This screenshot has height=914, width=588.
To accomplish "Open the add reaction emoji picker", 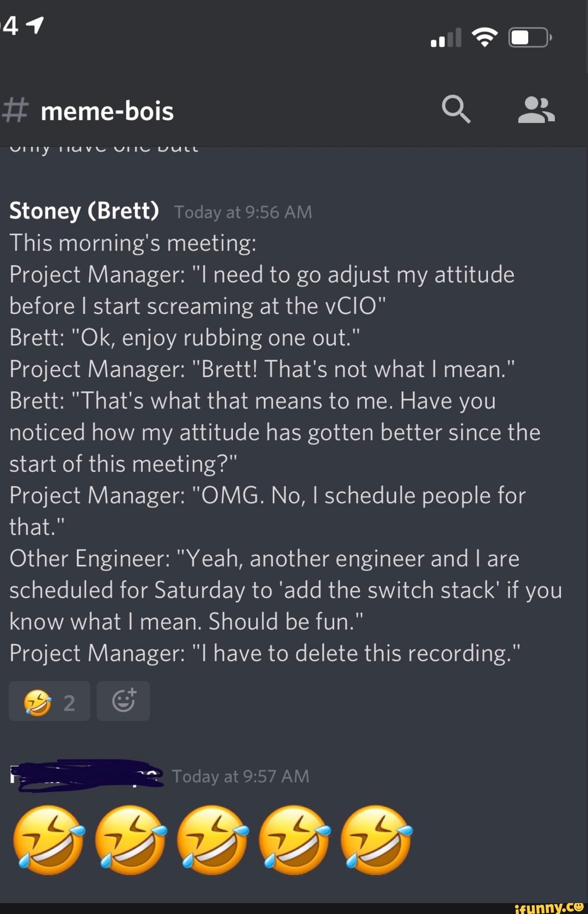I will coord(123,701).
